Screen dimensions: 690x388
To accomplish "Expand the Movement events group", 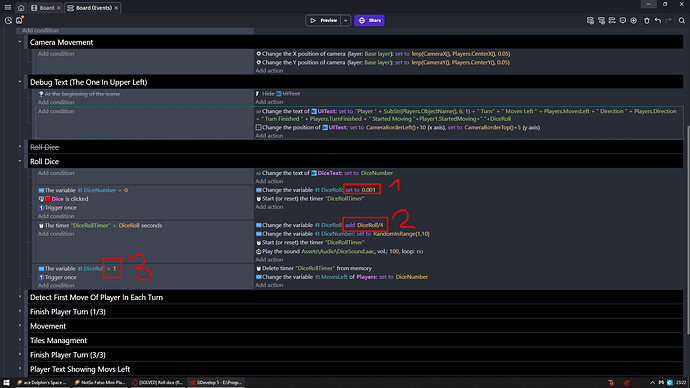I will 20,326.
